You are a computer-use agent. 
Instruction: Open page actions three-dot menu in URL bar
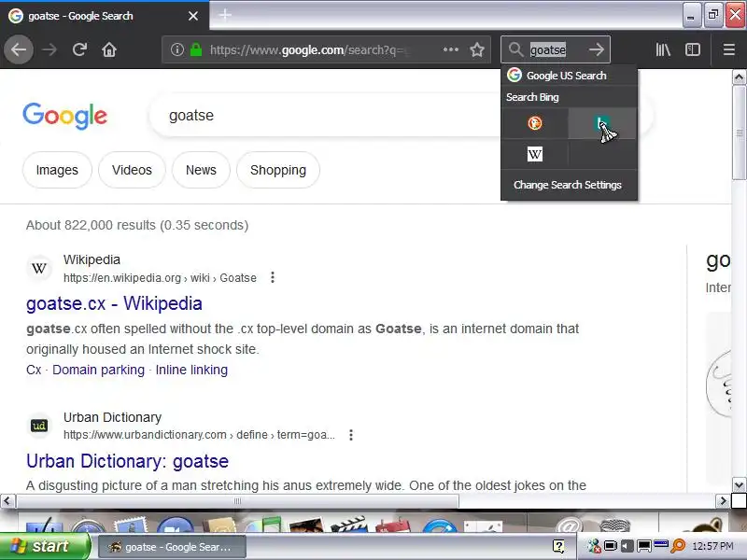450,49
